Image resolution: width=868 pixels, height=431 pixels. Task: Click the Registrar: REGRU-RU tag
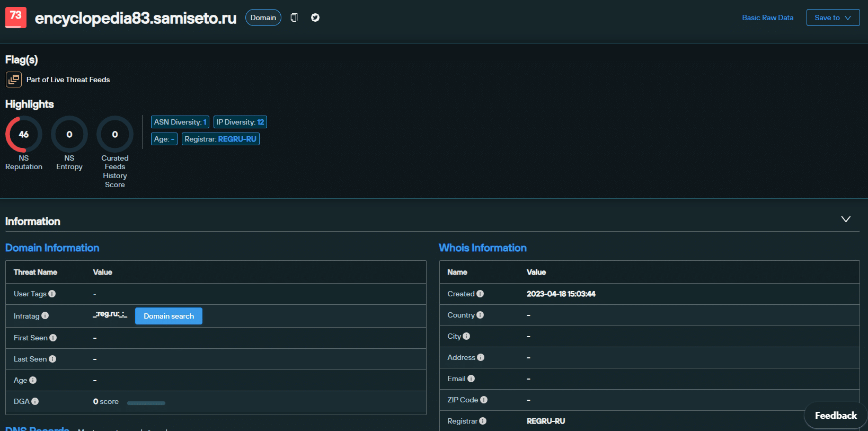(220, 139)
